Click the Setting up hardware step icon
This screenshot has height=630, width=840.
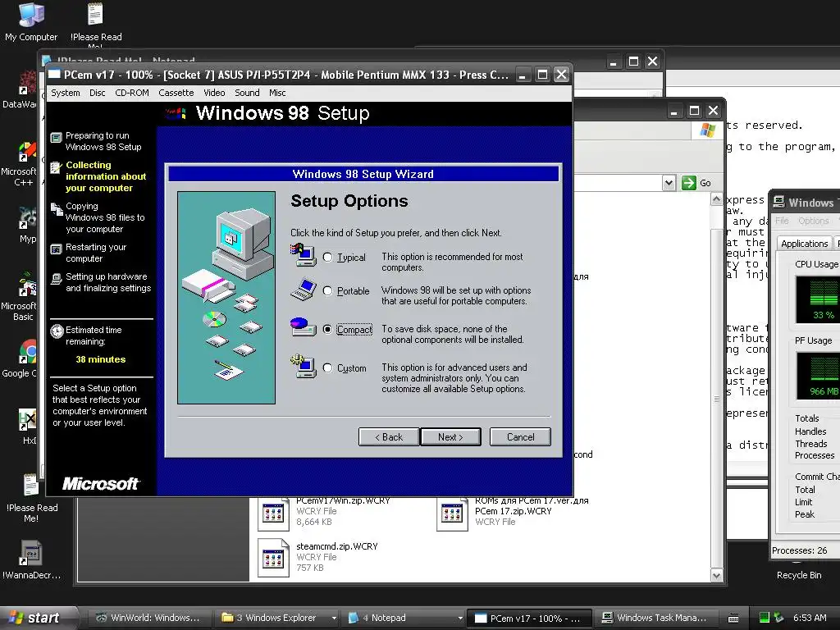coord(56,279)
